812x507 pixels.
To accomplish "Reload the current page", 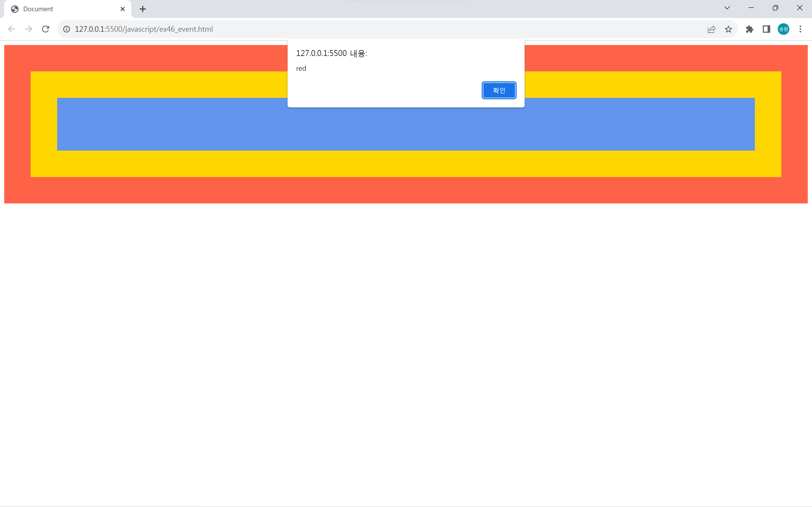I will pos(46,29).
